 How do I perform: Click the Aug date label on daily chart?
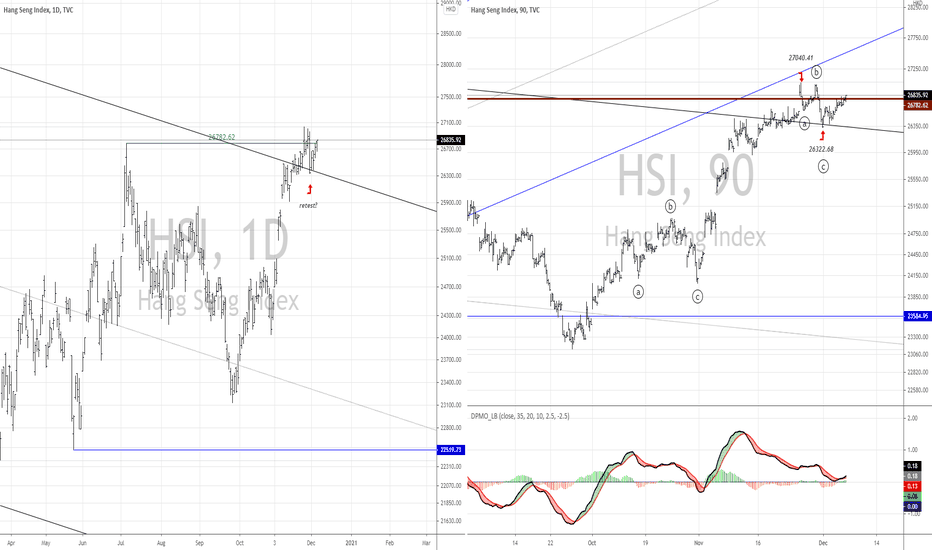point(161,543)
